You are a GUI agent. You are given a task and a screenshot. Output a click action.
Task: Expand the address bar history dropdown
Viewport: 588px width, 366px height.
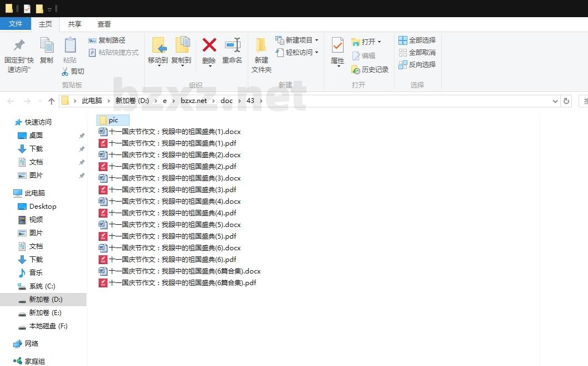[555, 101]
